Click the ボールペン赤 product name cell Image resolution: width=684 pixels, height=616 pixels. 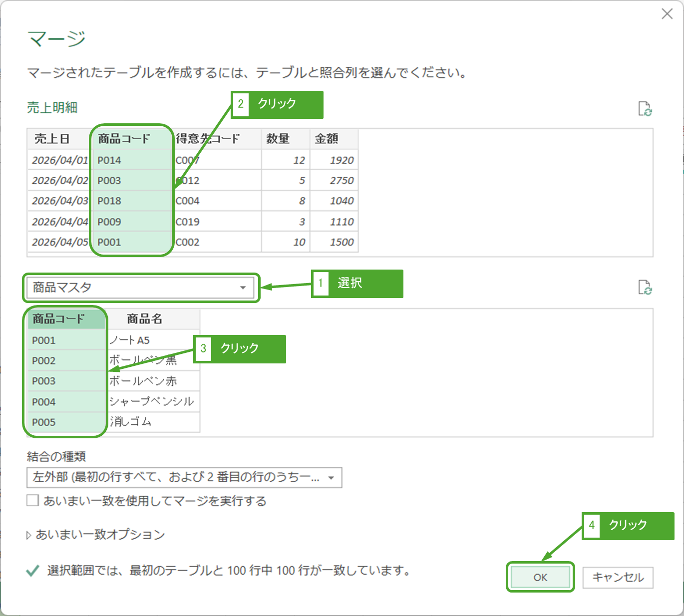(x=143, y=381)
